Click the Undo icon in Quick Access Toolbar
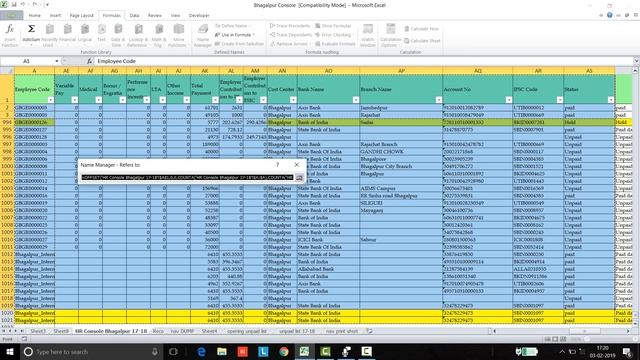Image resolution: width=640 pixels, height=360 pixels. pos(23,5)
